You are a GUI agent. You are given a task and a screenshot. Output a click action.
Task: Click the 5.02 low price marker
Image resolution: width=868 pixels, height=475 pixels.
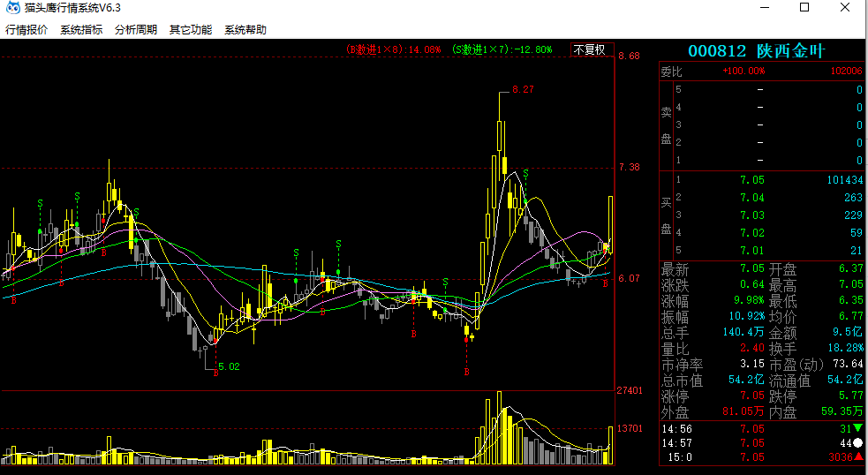click(229, 366)
